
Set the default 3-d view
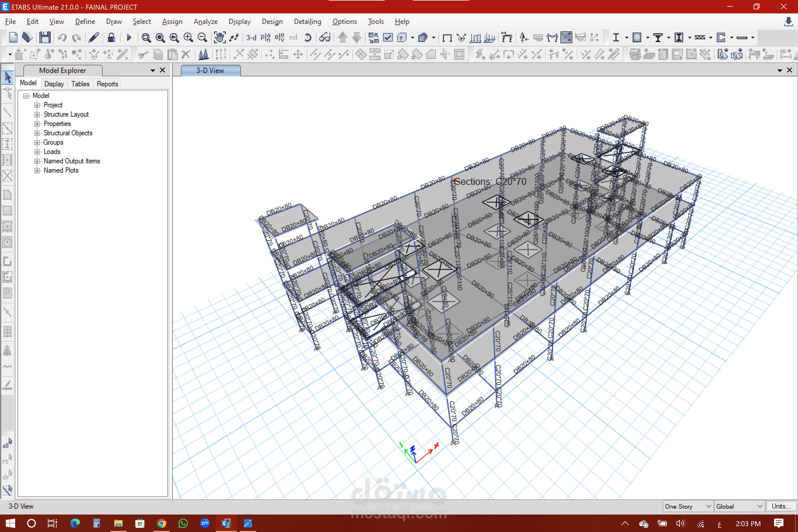tap(251, 37)
